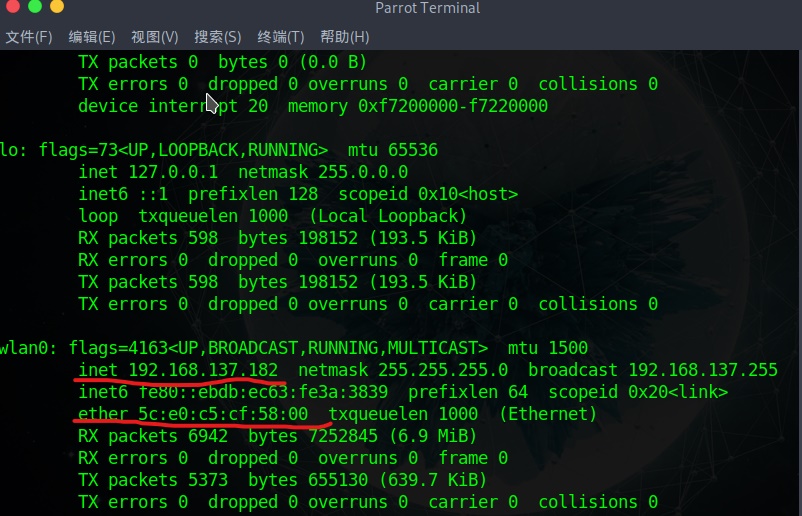Click the Parrot Terminal window title
The width and height of the screenshot is (802, 516).
pos(428,8)
